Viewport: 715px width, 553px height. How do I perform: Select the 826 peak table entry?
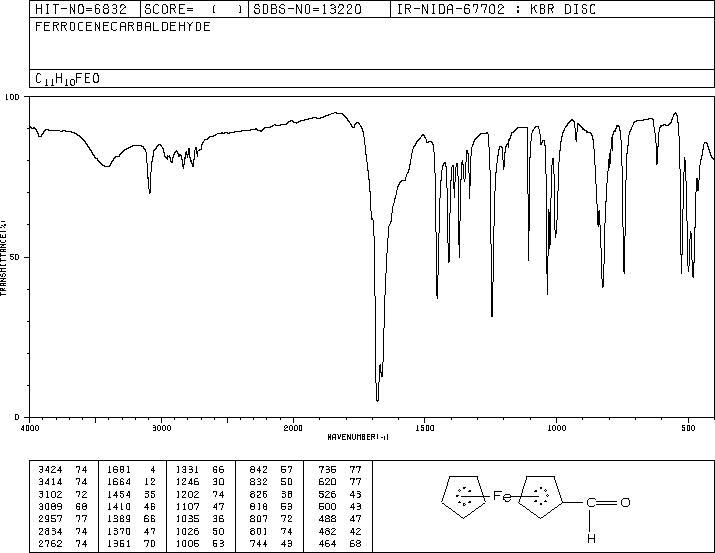271,494
